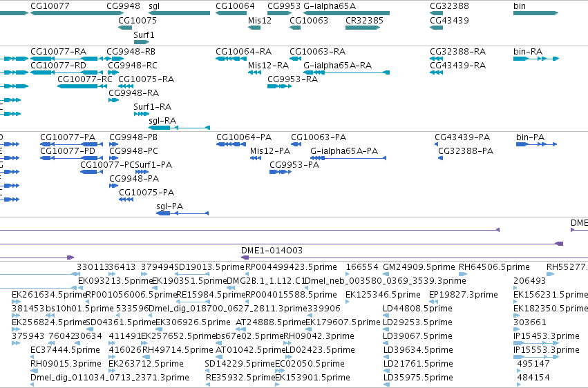Select transcript sgl-RA

tap(179, 128)
